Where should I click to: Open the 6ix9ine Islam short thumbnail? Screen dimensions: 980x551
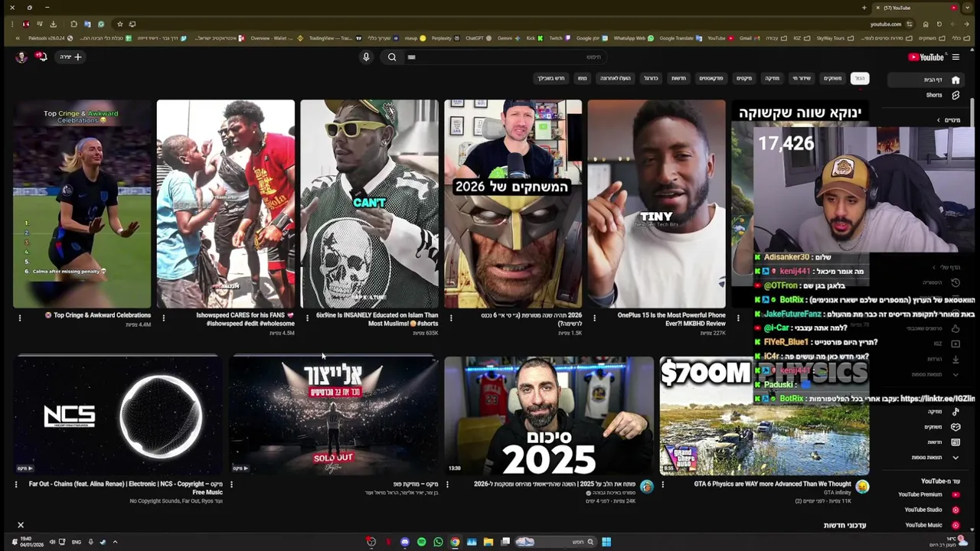[370, 204]
